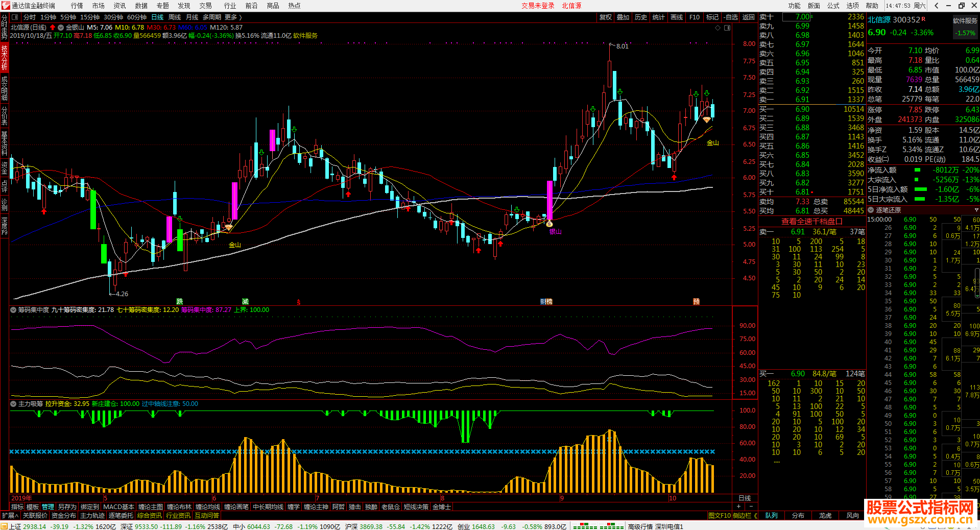Viewport: 980px width, 530px height.
Task: Open the 资讯 menu
Action: [120, 6]
